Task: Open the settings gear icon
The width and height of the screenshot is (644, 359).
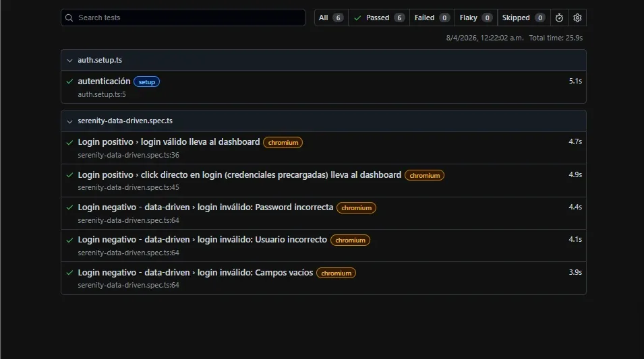Action: click(x=577, y=18)
